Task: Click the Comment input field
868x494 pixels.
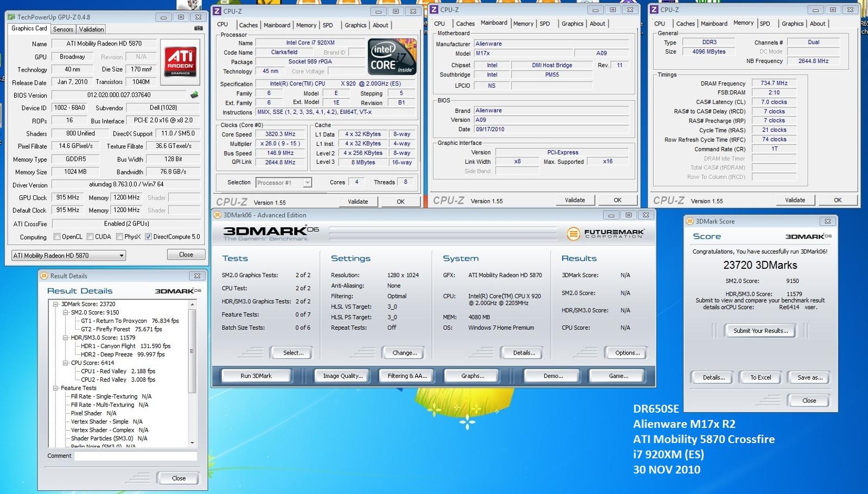Action: pyautogui.click(x=136, y=456)
